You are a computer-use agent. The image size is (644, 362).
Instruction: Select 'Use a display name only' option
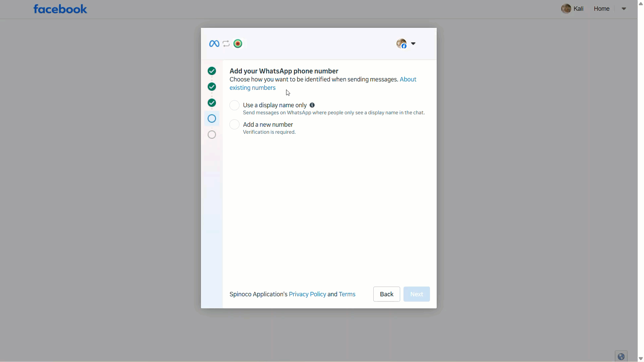[234, 105]
